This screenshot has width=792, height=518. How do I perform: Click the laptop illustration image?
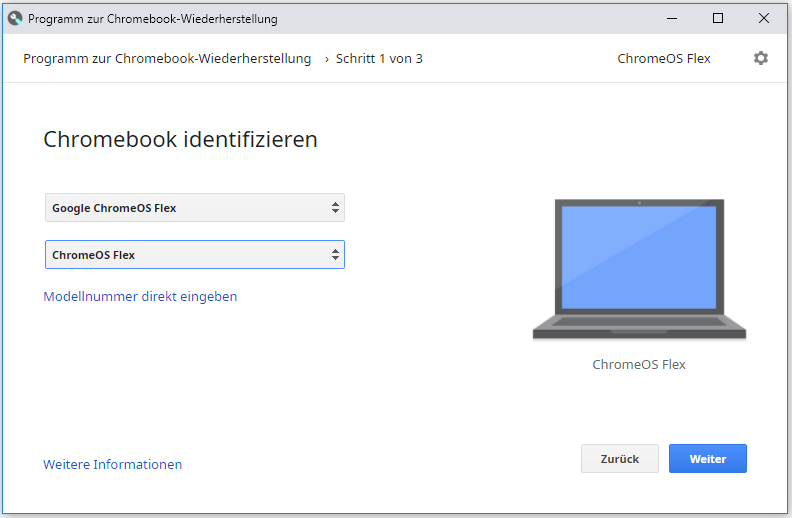pyautogui.click(x=639, y=269)
